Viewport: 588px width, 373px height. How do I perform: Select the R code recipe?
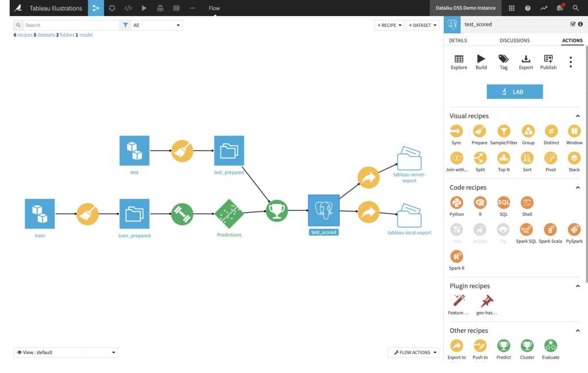pyautogui.click(x=480, y=203)
